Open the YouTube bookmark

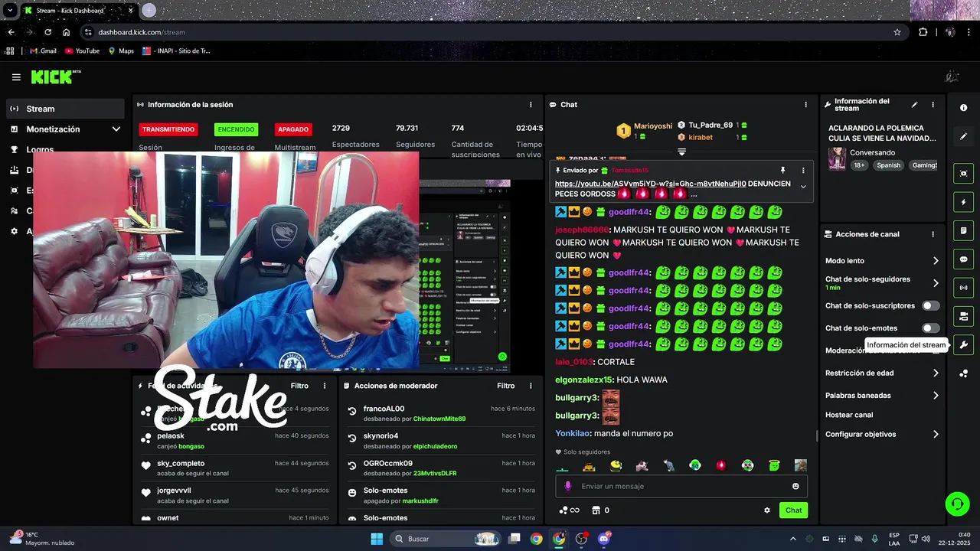tap(82, 51)
